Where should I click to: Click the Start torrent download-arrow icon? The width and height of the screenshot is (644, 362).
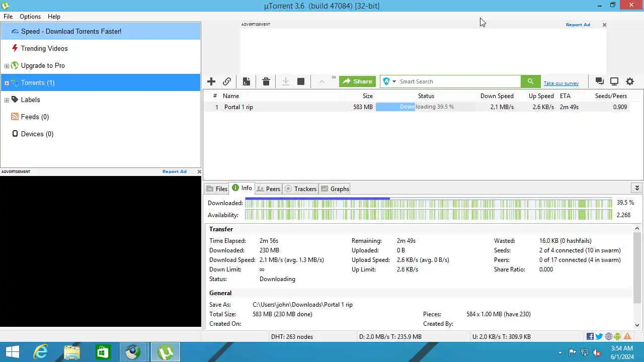point(286,81)
